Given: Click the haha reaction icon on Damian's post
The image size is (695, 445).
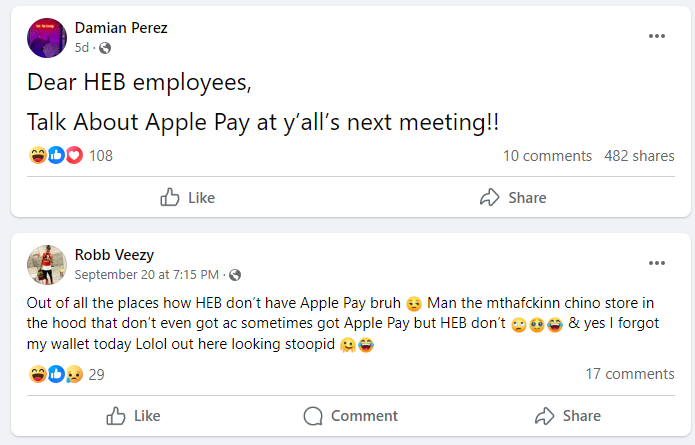Looking at the screenshot, I should click(38, 156).
